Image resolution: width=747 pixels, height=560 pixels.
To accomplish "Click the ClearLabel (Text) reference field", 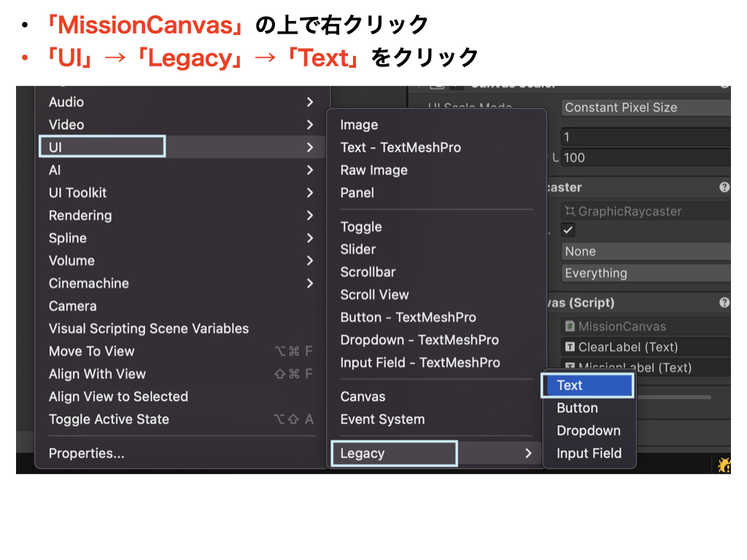I will (x=646, y=347).
